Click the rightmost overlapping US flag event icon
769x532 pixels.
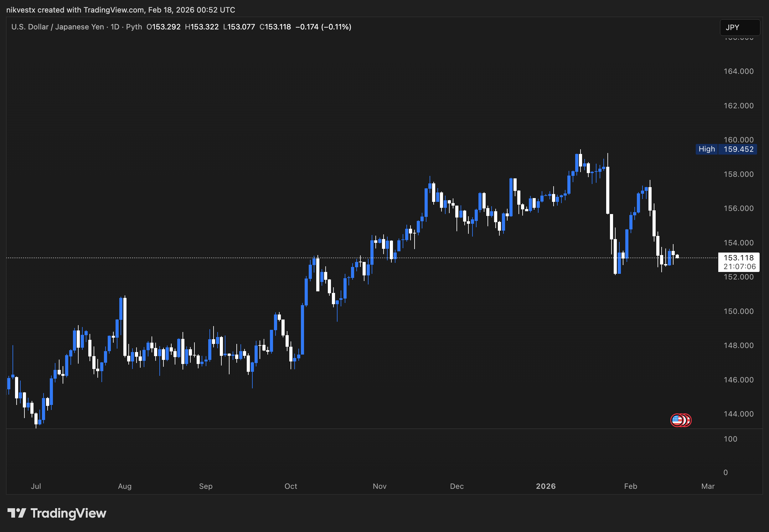pos(689,420)
